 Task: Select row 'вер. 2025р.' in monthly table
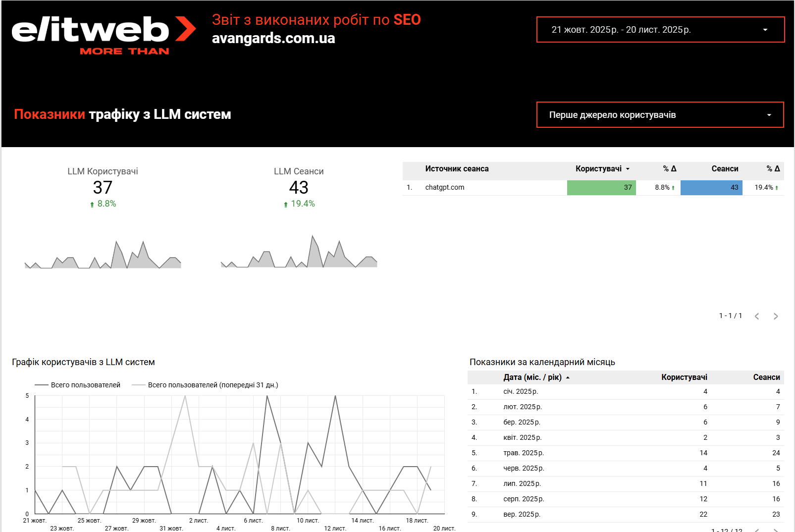coord(626,515)
